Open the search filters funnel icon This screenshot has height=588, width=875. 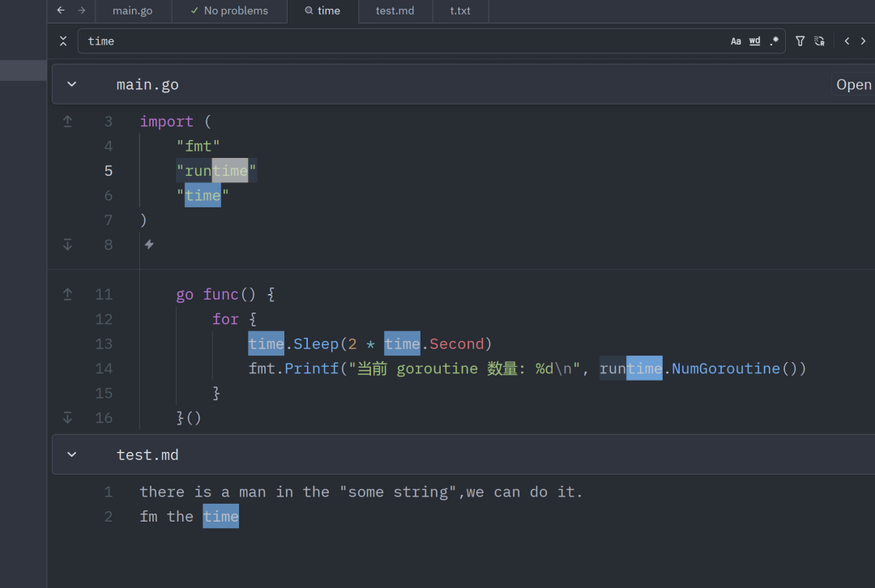(x=800, y=41)
